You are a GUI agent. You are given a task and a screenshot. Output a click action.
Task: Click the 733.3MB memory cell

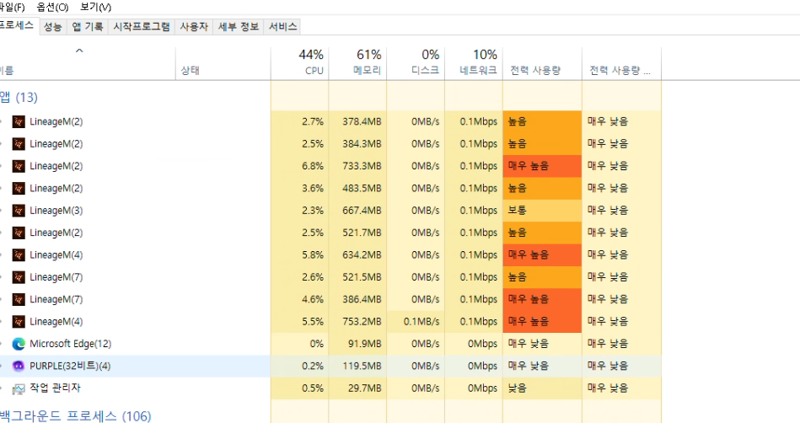coord(358,166)
